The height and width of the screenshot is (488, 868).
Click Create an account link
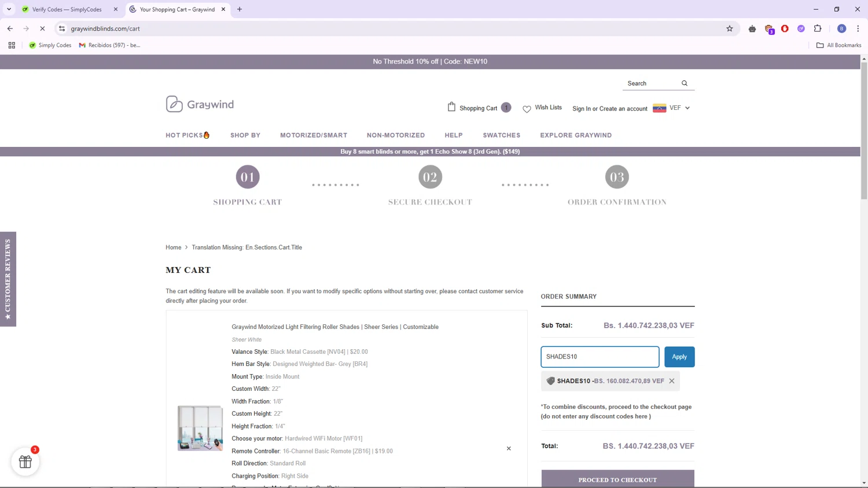click(x=623, y=109)
